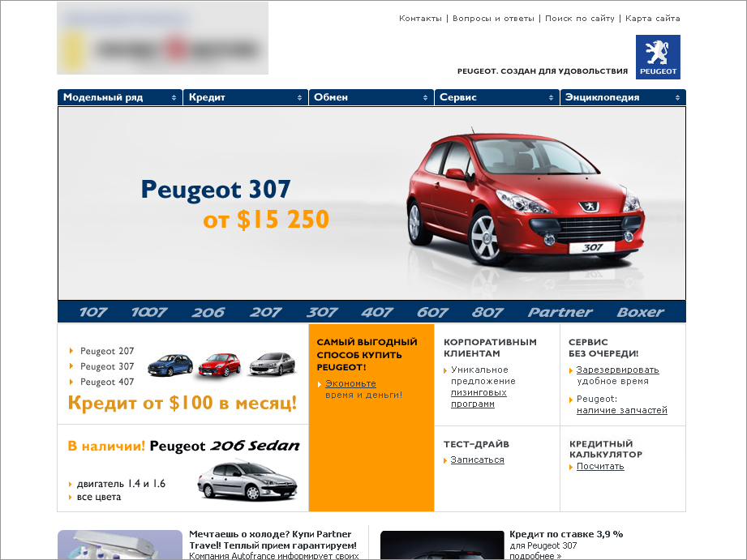Image resolution: width=747 pixels, height=560 pixels.
Task: Click the Partner Travel news thumbnail
Action: (x=120, y=545)
